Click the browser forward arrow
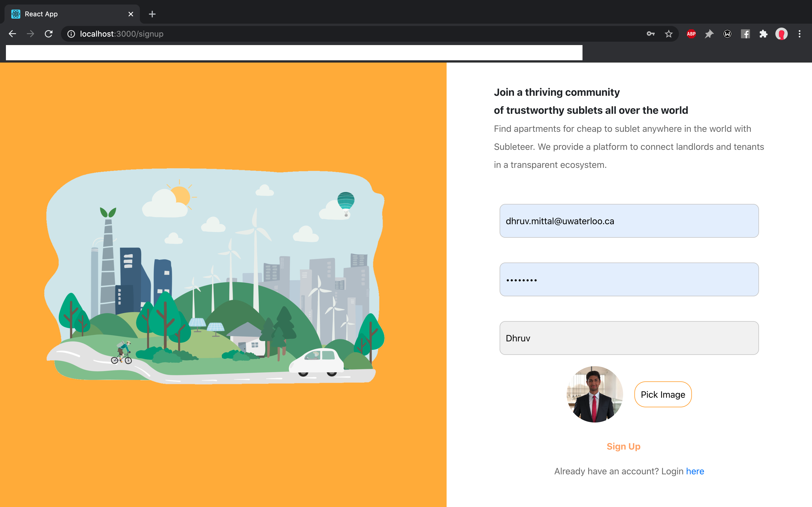The height and width of the screenshot is (507, 812). 30,34
